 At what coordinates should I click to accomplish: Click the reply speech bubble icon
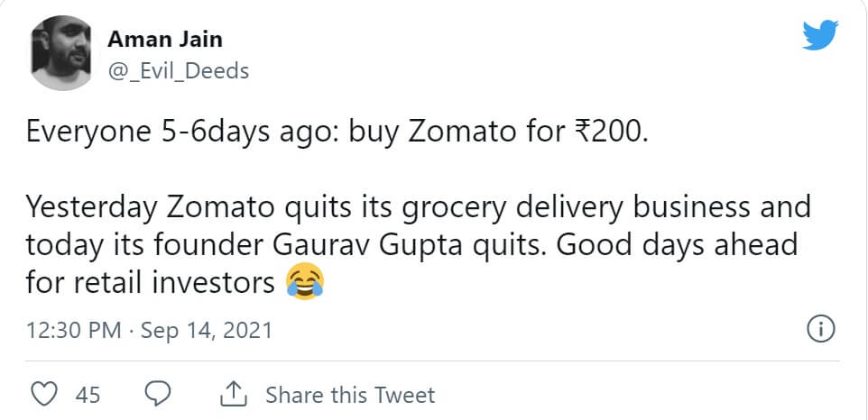tap(159, 394)
